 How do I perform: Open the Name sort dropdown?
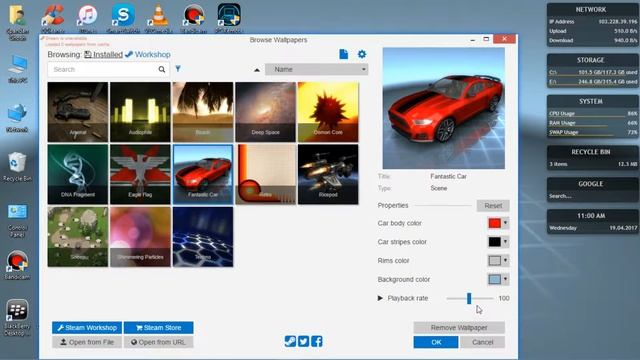pos(316,69)
